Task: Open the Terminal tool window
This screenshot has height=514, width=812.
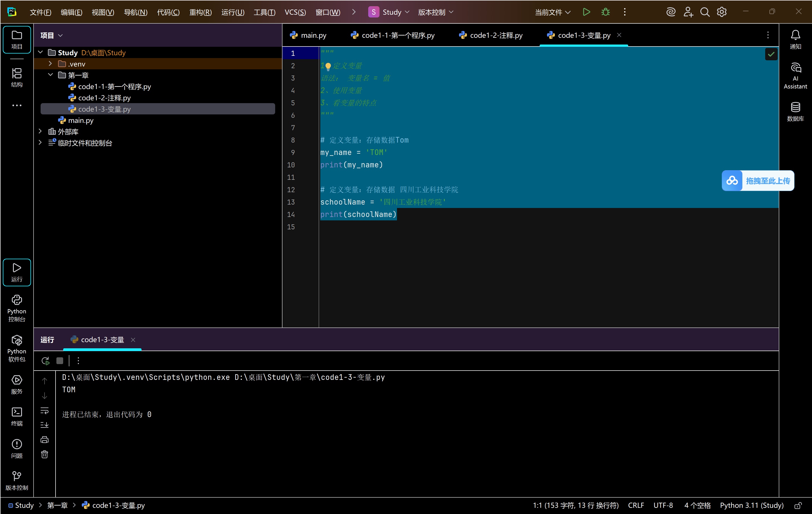Action: [x=17, y=416]
